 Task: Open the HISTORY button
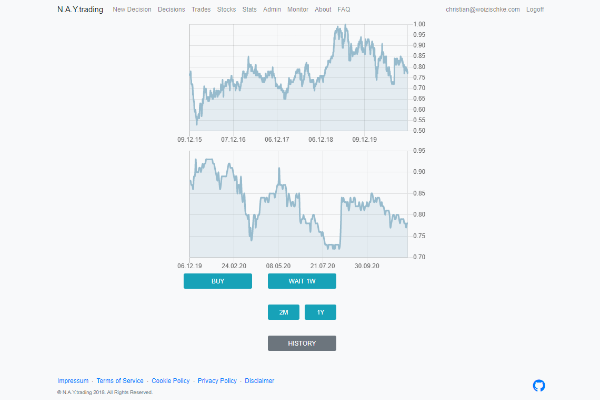pos(302,343)
